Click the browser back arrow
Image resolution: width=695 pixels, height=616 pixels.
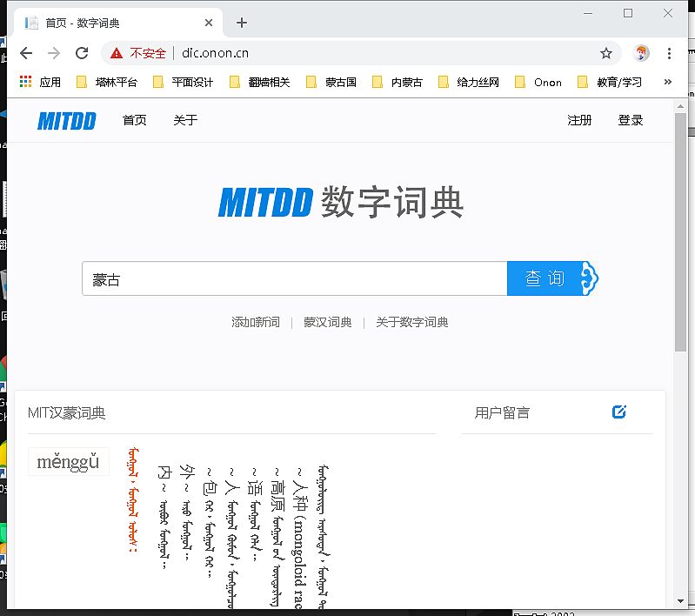point(26,53)
